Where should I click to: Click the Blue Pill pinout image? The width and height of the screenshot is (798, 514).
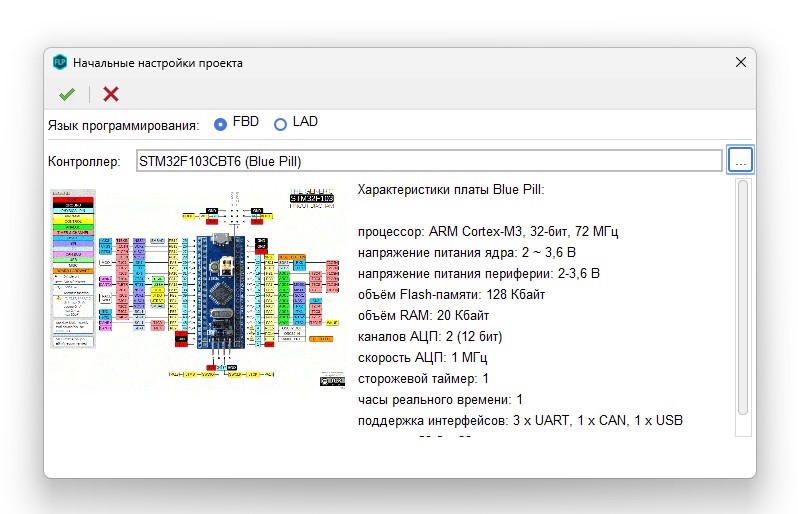[198, 289]
